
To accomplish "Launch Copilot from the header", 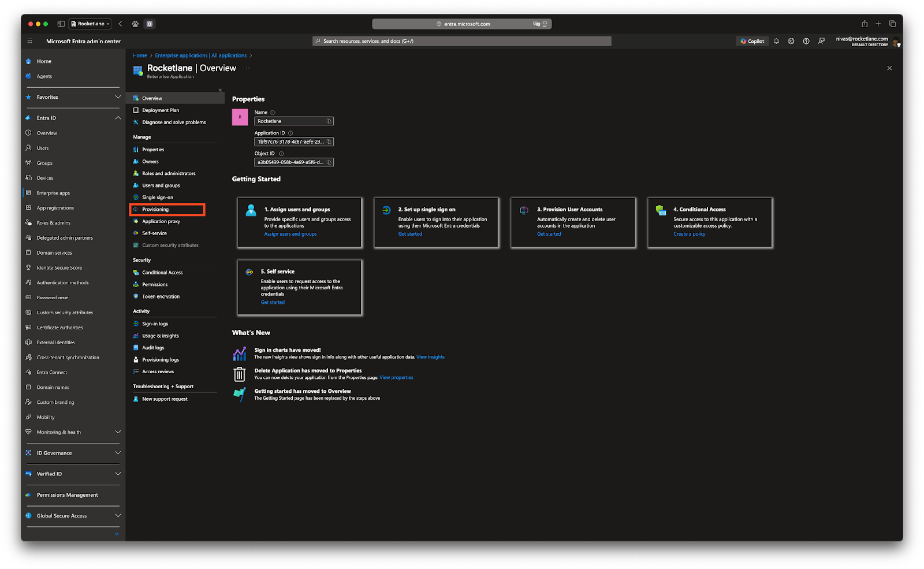I will [752, 41].
